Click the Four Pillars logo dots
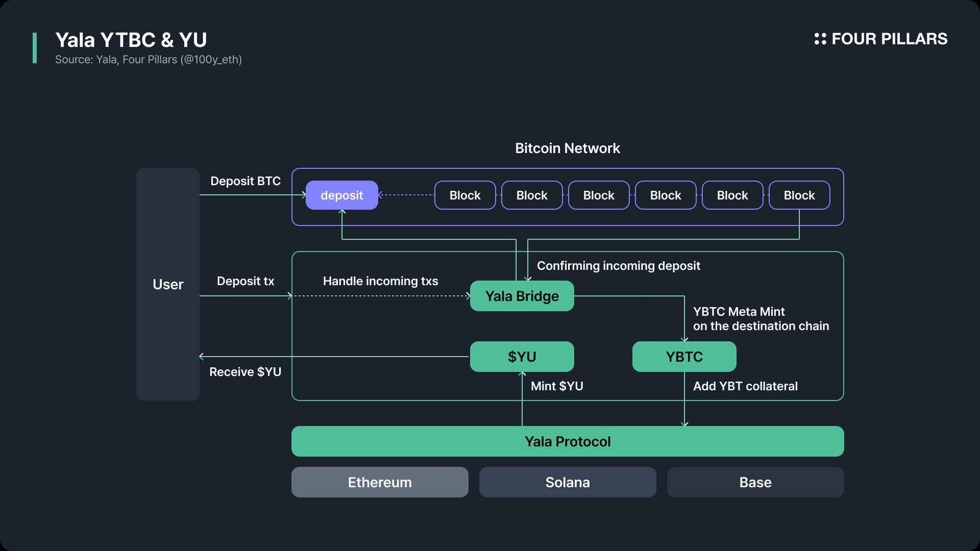The image size is (980, 551). point(820,39)
